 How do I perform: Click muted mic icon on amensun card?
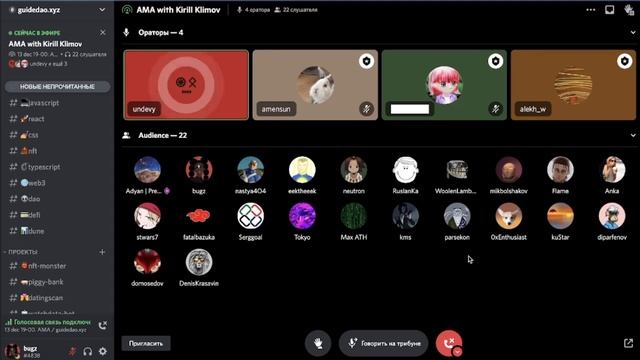coord(366,109)
